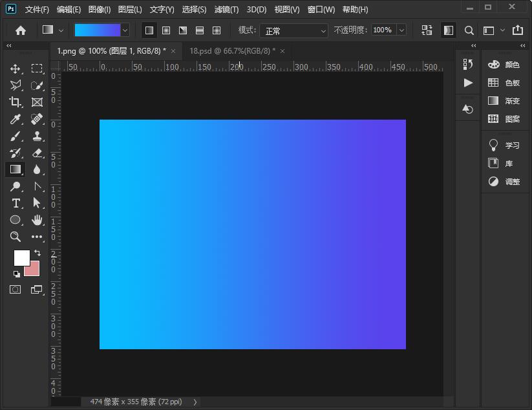
Task: Swap foreground and background colors
Action: tap(37, 252)
